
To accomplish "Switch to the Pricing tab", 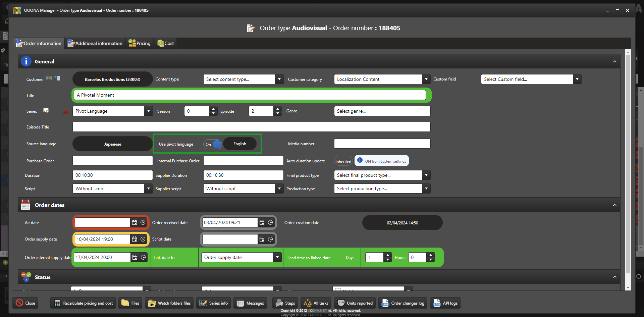I will [x=140, y=43].
